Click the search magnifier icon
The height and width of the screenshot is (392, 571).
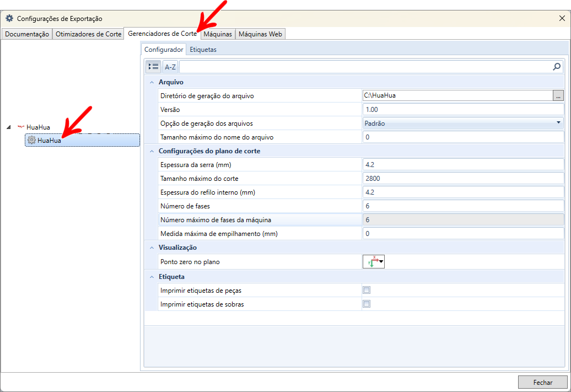(557, 67)
